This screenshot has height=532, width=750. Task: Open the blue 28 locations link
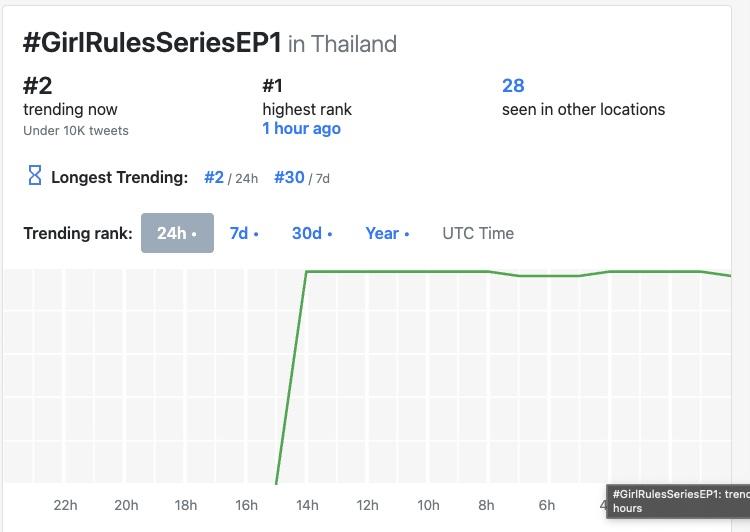tap(513, 86)
